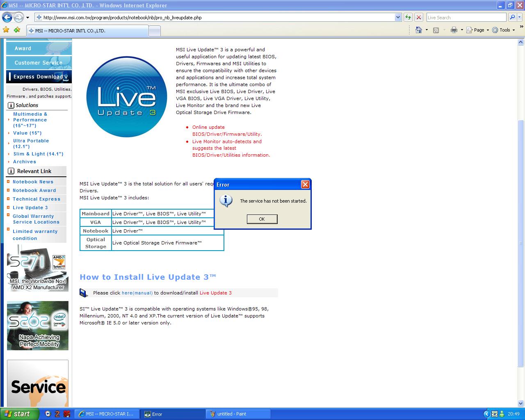Click the '2' quick launch icon
This screenshot has width=525, height=420.
tap(57, 414)
